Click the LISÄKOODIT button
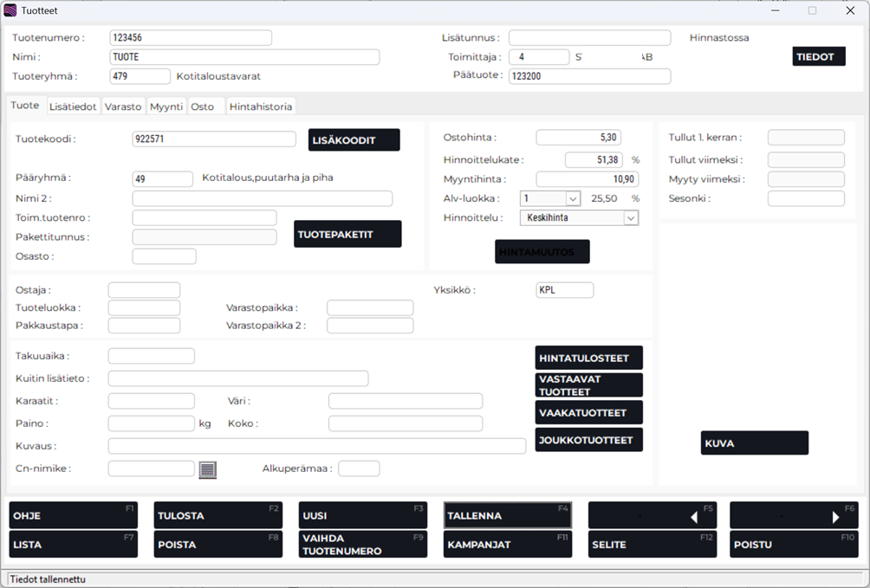Image resolution: width=870 pixels, height=588 pixels. [354, 140]
